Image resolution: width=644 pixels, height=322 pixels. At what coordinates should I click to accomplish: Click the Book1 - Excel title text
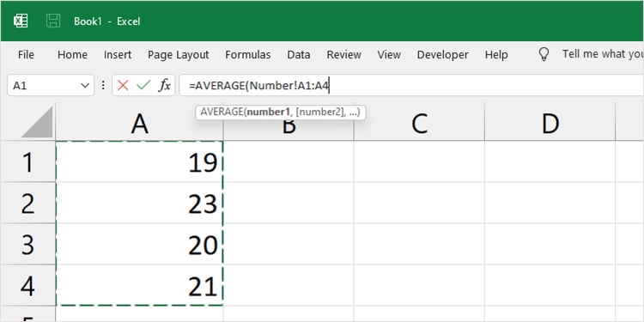coord(107,21)
